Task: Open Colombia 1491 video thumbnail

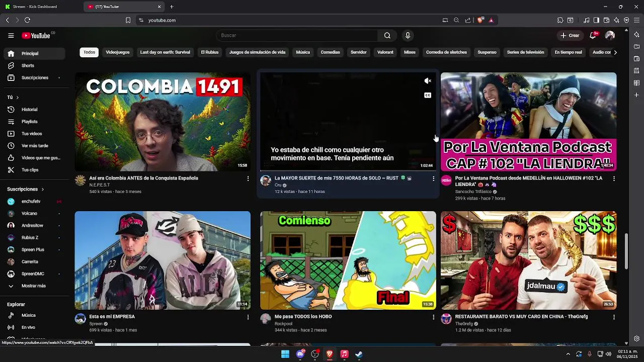Action: click(163, 122)
